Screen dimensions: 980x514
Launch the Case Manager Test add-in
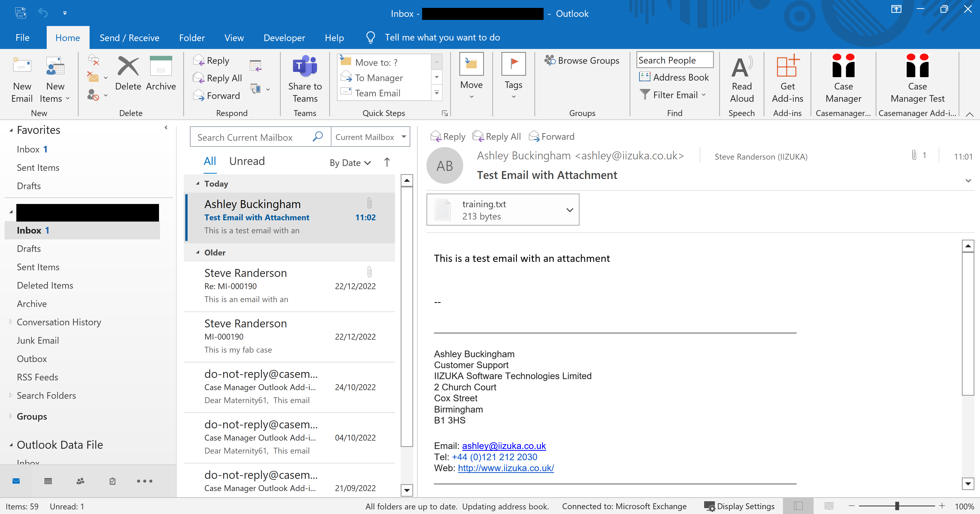click(917, 79)
